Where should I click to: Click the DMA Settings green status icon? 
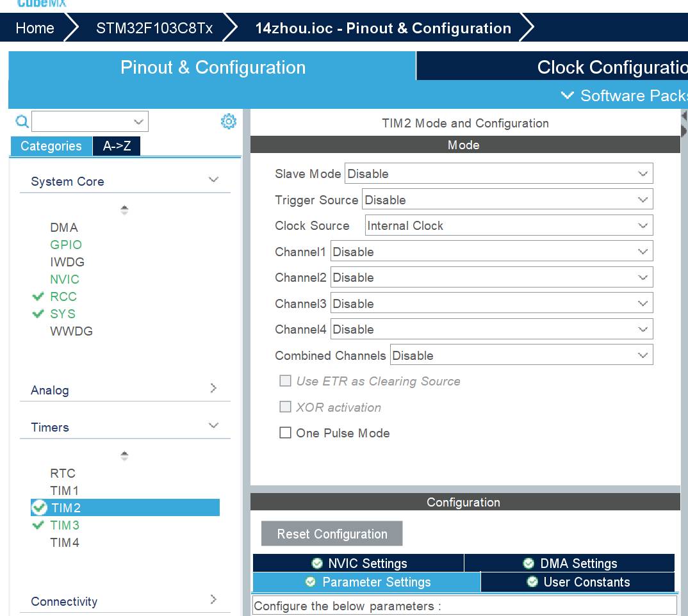pyautogui.click(x=528, y=563)
